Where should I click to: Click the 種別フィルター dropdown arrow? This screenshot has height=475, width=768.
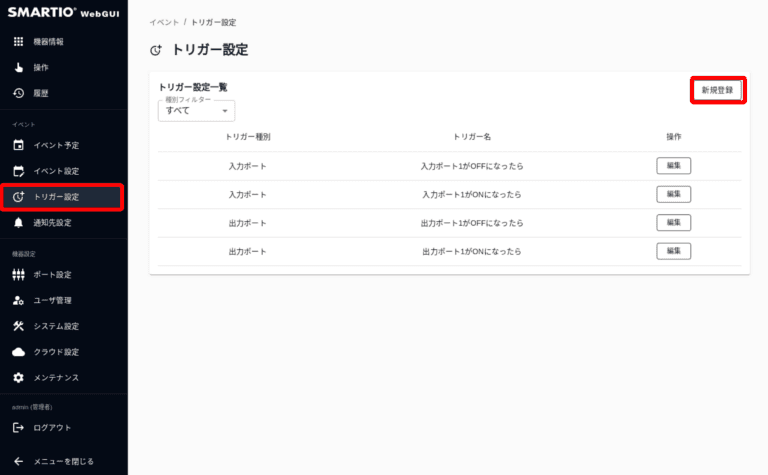click(x=225, y=111)
